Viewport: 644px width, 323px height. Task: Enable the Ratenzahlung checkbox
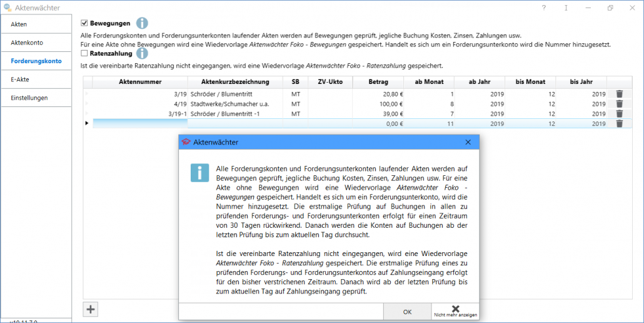tap(84, 54)
